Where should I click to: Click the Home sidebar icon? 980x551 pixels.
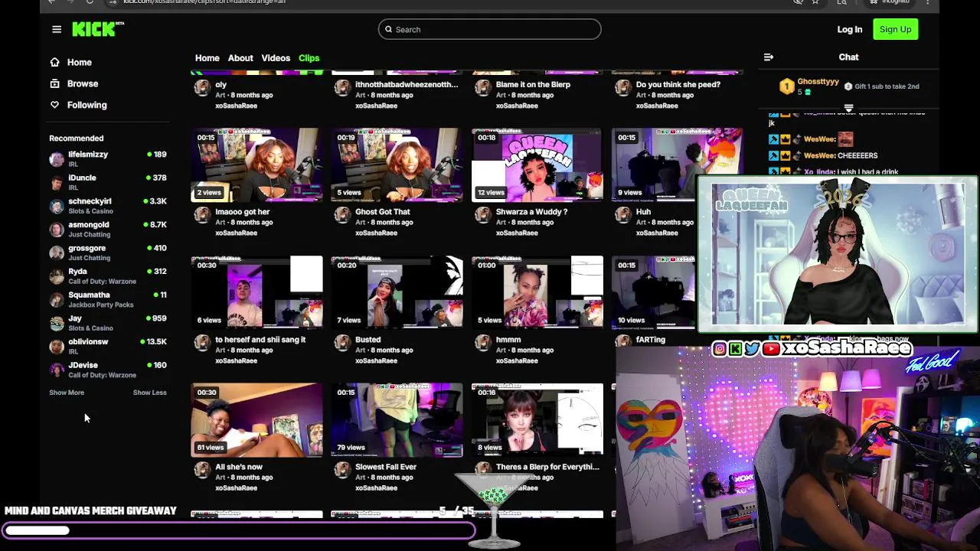click(54, 63)
